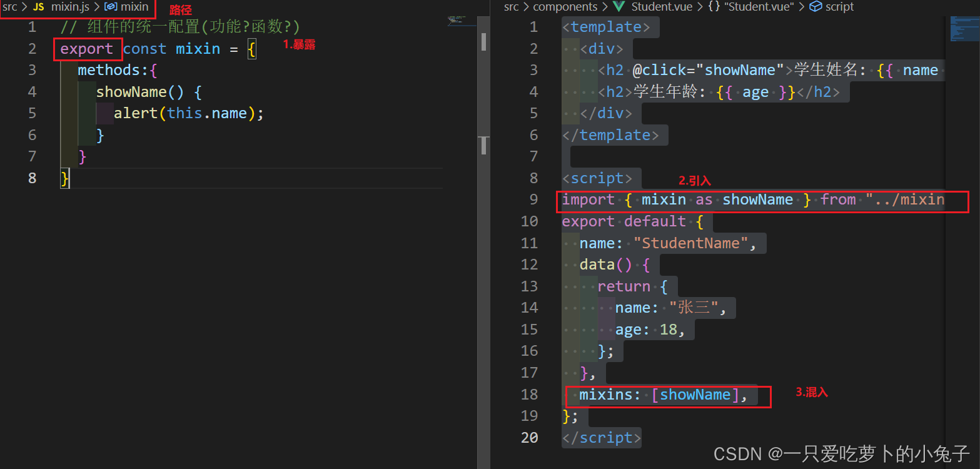
Task: Click the age interpolation on line 4
Action: [755, 92]
